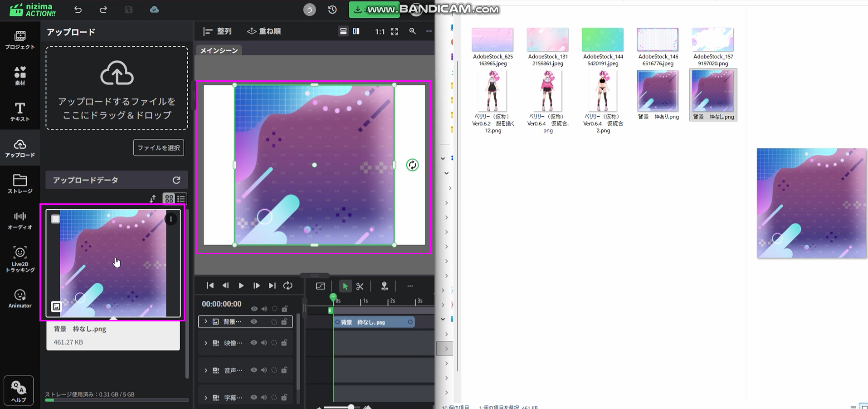Click the ファイルを選択 button
This screenshot has width=868, height=409.
[158, 148]
